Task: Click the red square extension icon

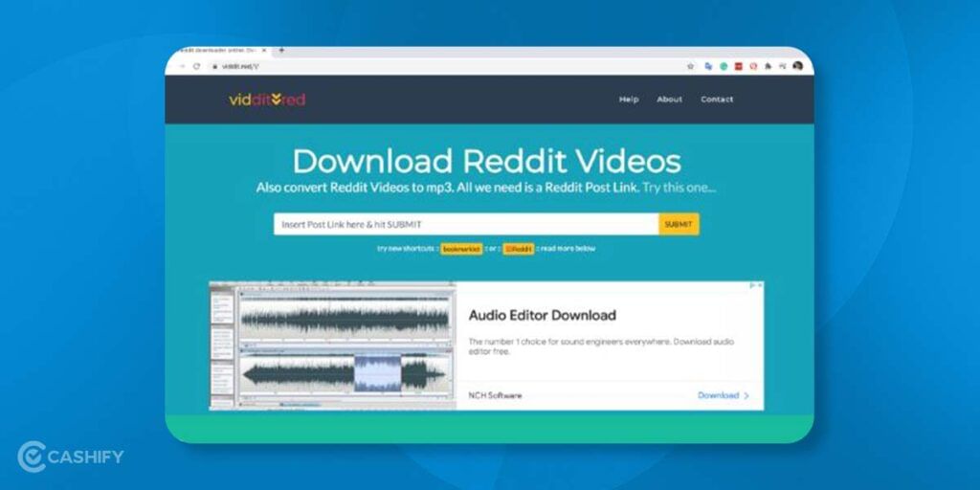Action: pyautogui.click(x=738, y=66)
